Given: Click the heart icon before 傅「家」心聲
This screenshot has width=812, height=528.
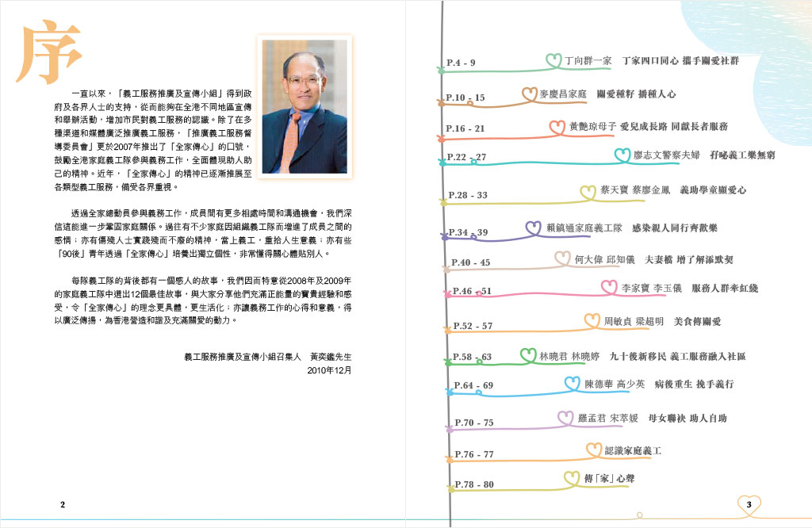Looking at the screenshot, I should [573, 478].
